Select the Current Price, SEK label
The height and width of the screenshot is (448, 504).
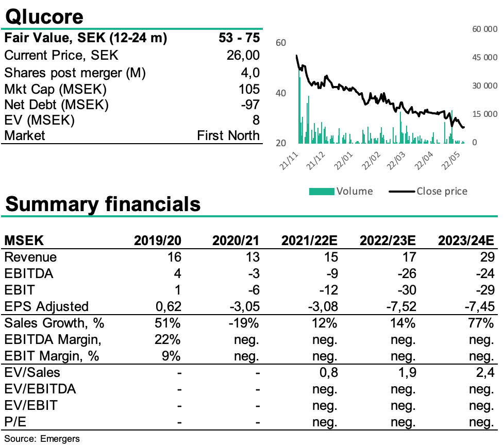point(61,55)
